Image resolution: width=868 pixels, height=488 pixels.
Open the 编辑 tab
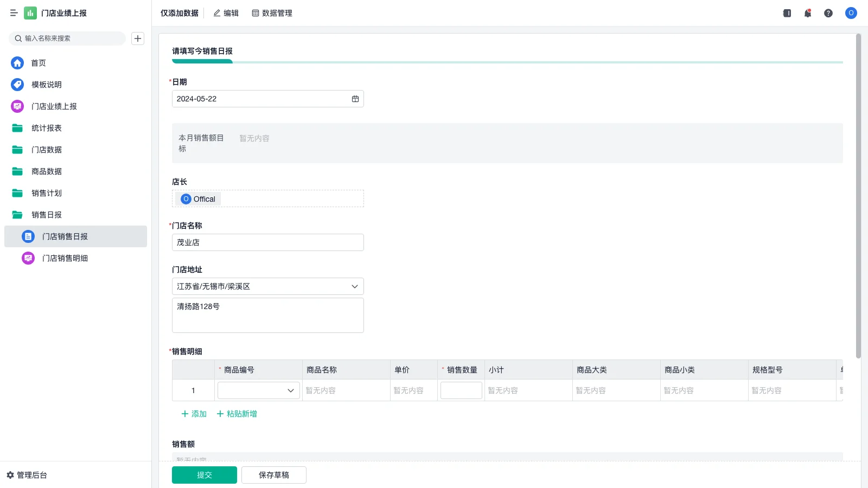(226, 13)
